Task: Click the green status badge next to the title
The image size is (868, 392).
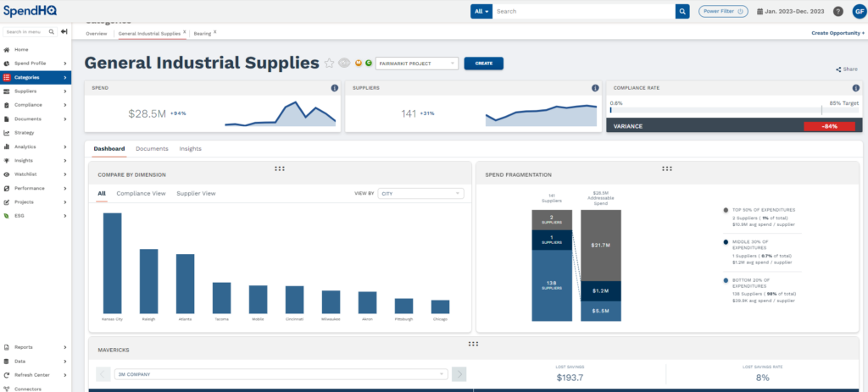Action: click(x=368, y=63)
